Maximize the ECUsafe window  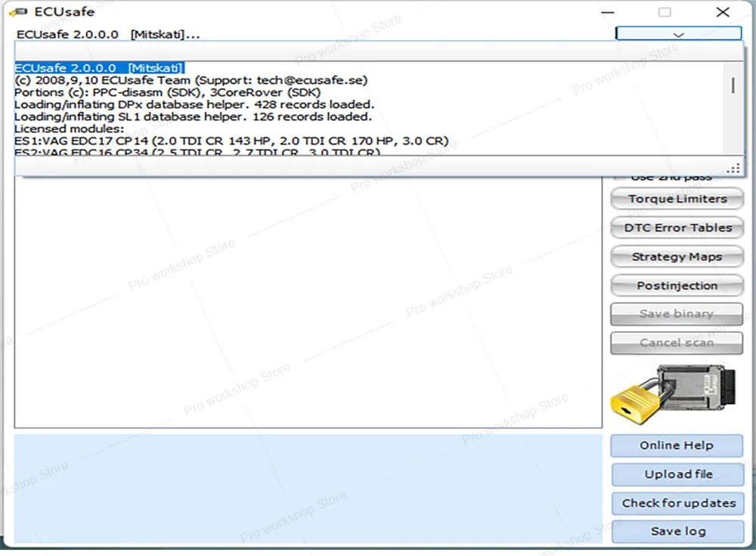(x=665, y=12)
